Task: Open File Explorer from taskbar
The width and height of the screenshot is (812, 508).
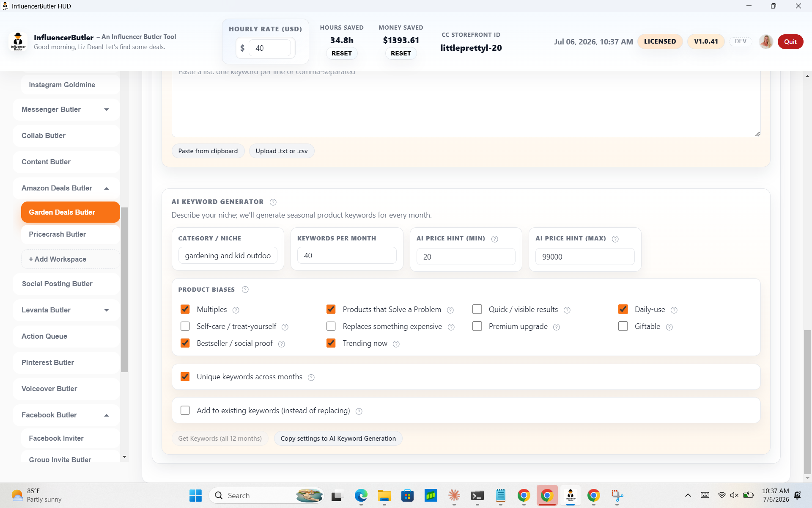Action: pos(384,495)
